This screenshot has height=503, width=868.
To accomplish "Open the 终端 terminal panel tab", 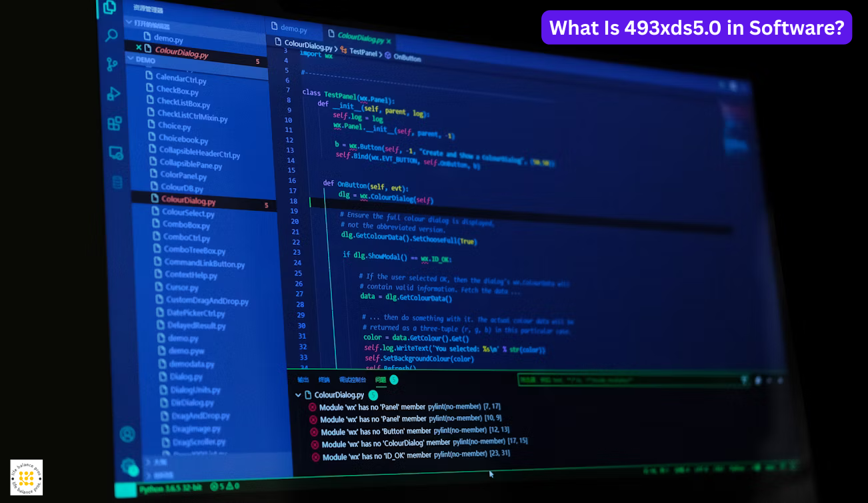I will click(x=324, y=380).
